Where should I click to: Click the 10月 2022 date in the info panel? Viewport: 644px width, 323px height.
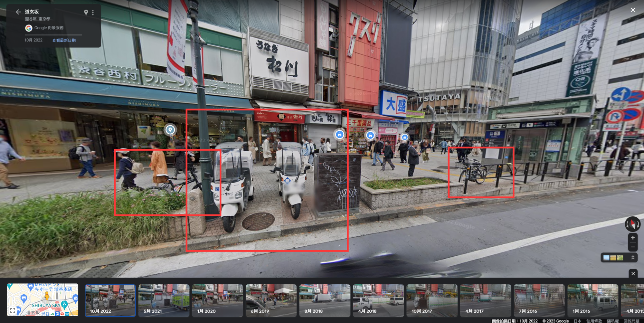click(x=33, y=40)
